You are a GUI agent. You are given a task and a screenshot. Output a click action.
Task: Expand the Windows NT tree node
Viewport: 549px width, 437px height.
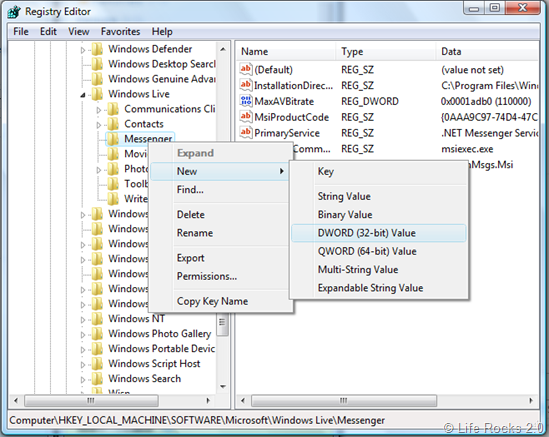[x=83, y=320]
